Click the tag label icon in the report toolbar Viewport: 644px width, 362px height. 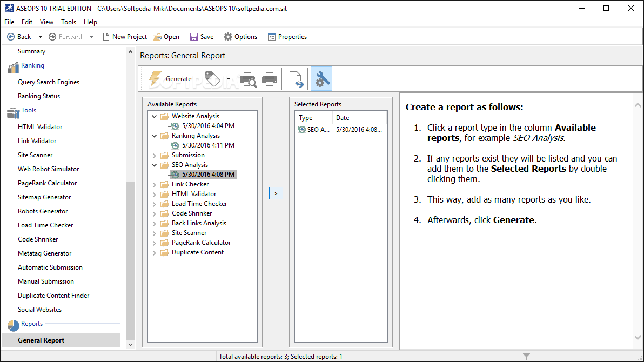point(212,79)
